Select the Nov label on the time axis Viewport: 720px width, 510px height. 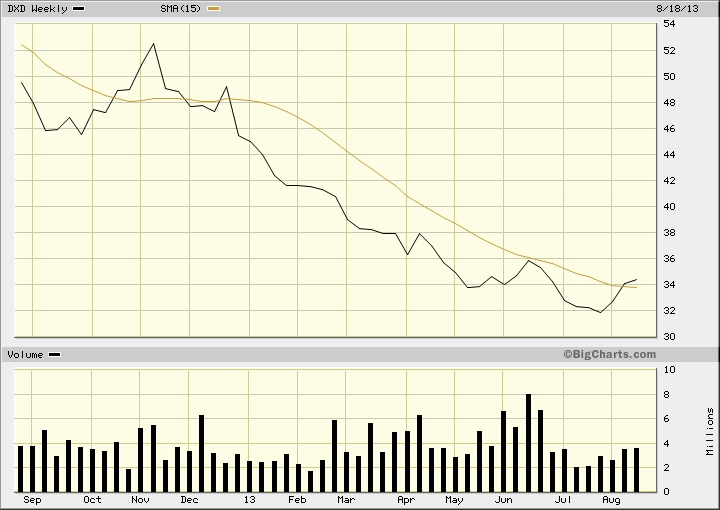coord(140,500)
